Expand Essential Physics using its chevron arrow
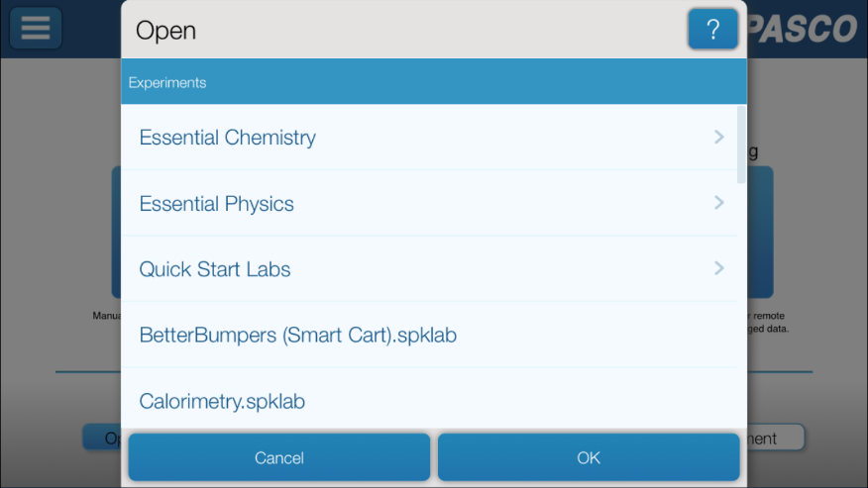The height and width of the screenshot is (488, 868). point(718,203)
